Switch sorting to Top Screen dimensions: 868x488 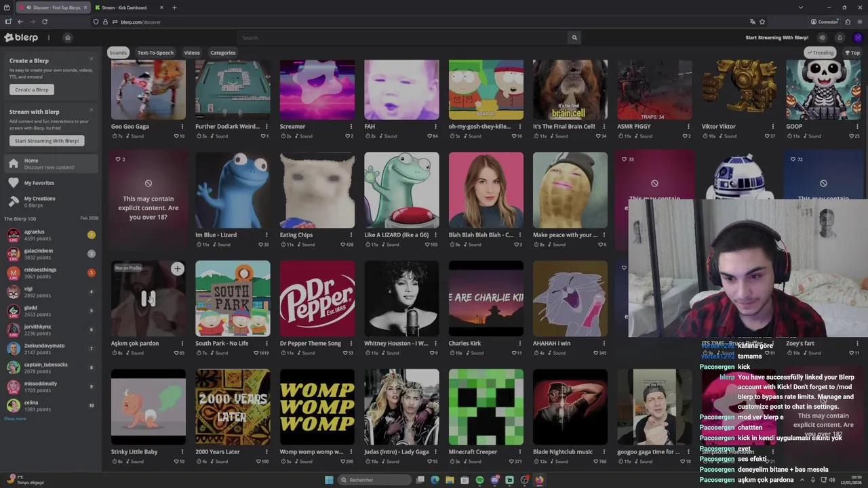[x=852, y=53]
